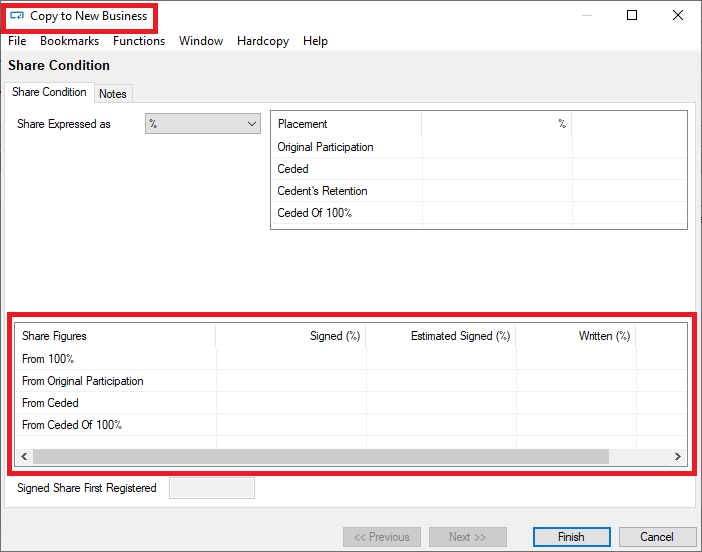
Task: Open the Functions menu
Action: (x=139, y=41)
